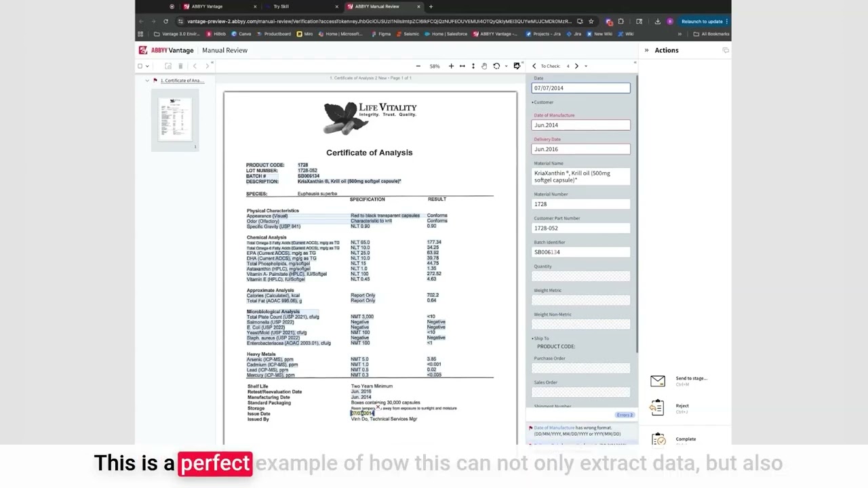Toggle the document select-all checkbox
This screenshot has height=488, width=868.
tap(140, 66)
